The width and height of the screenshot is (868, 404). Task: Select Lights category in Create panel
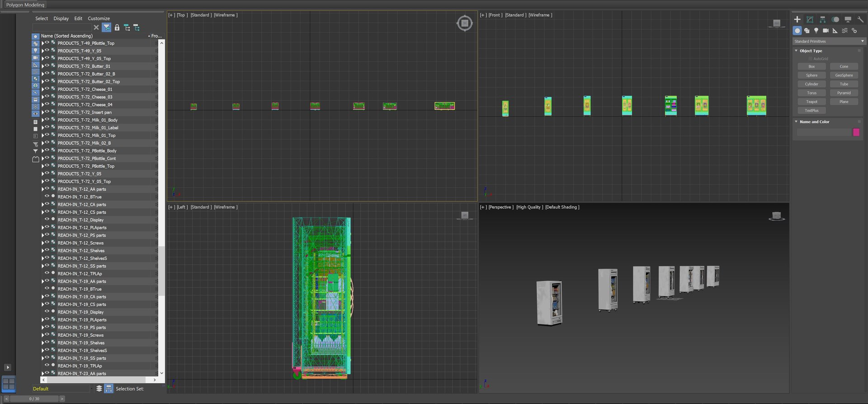[816, 31]
